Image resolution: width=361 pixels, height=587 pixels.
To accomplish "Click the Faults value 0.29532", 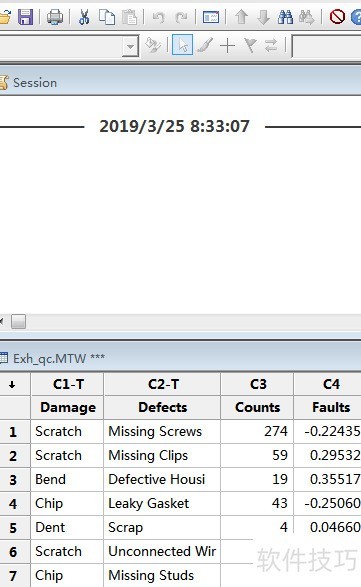I will pyautogui.click(x=328, y=456).
